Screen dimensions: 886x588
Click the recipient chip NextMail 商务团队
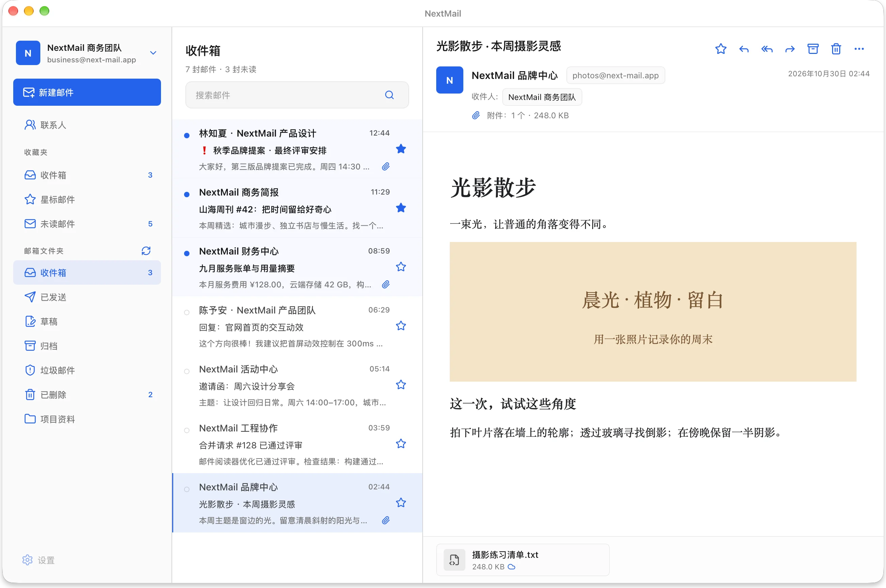pos(542,97)
